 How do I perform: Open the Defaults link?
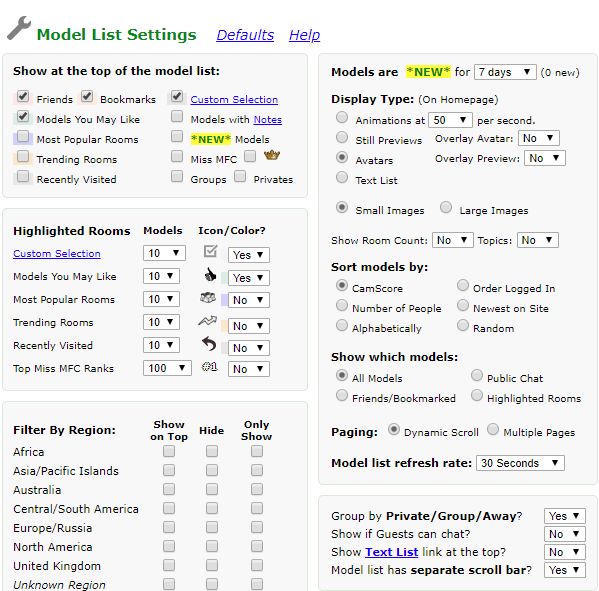[x=245, y=35]
